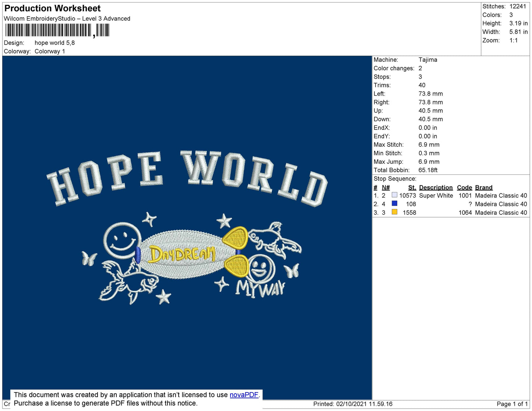The height and width of the screenshot is (411, 532).
Task: Click the Stitches value 12241
Action: [x=518, y=6]
